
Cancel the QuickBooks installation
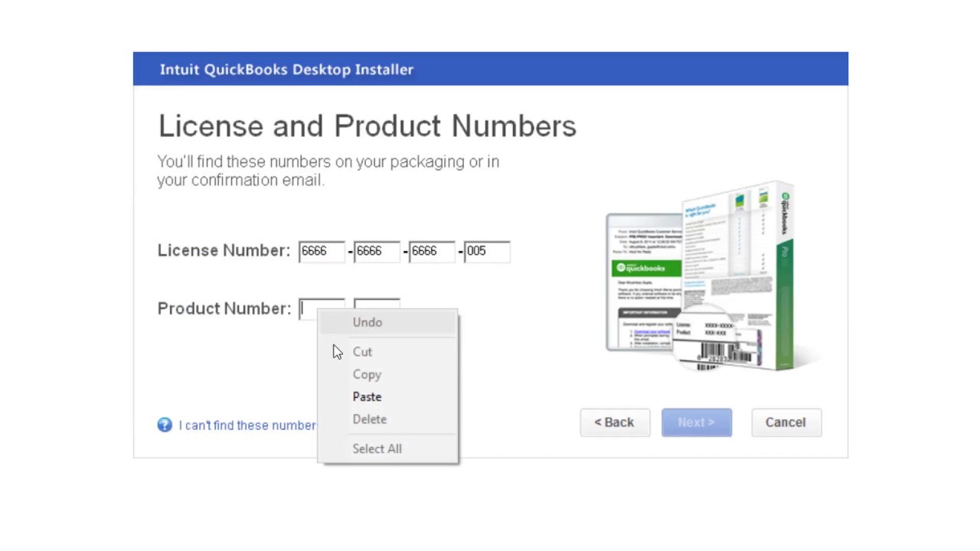point(786,422)
